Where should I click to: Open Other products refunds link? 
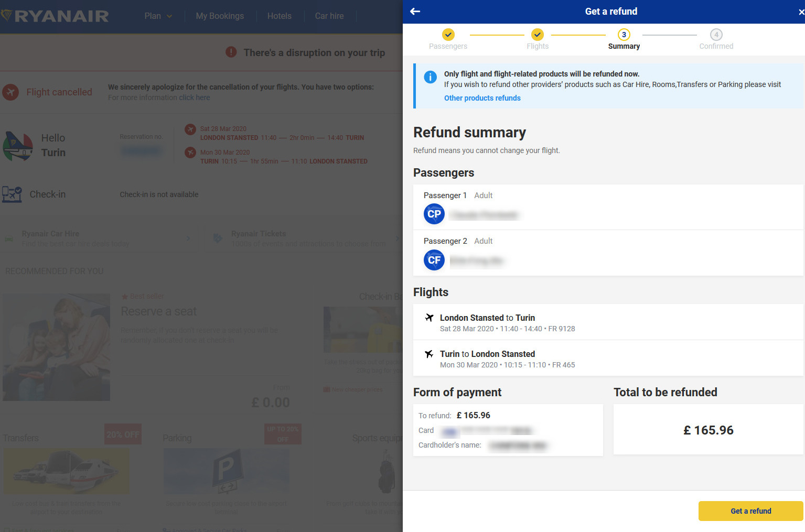(x=482, y=98)
